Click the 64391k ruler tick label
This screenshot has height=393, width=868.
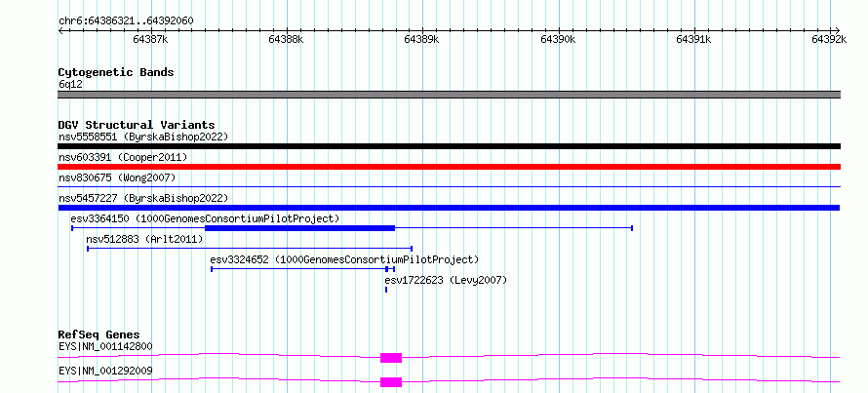pos(694,39)
